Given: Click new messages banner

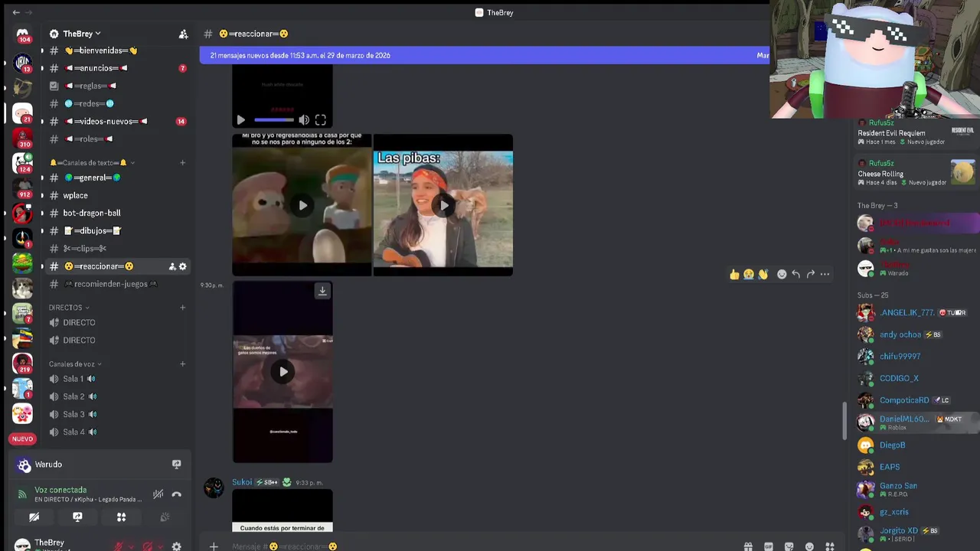Looking at the screenshot, I should (484, 55).
